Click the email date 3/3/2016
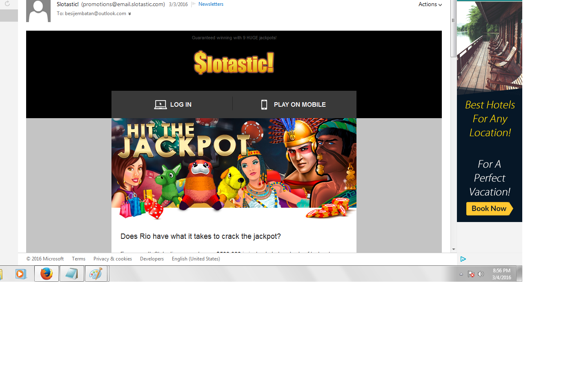The image size is (588, 368). point(178,4)
